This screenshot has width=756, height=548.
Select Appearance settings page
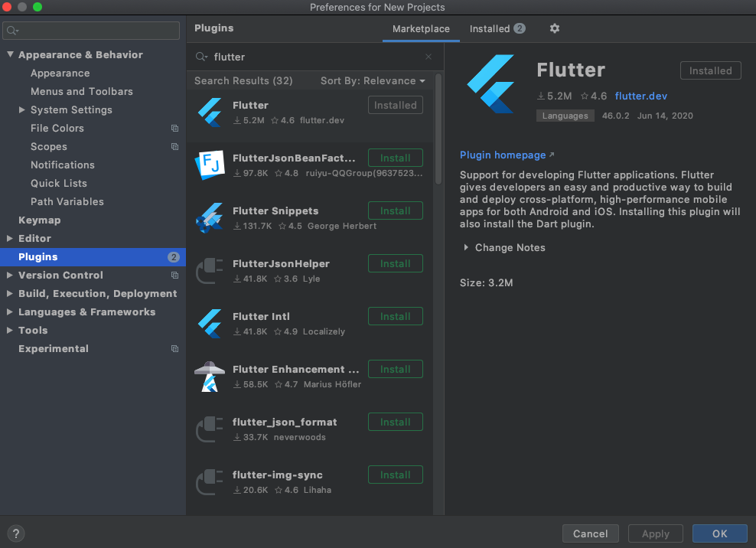(x=60, y=73)
